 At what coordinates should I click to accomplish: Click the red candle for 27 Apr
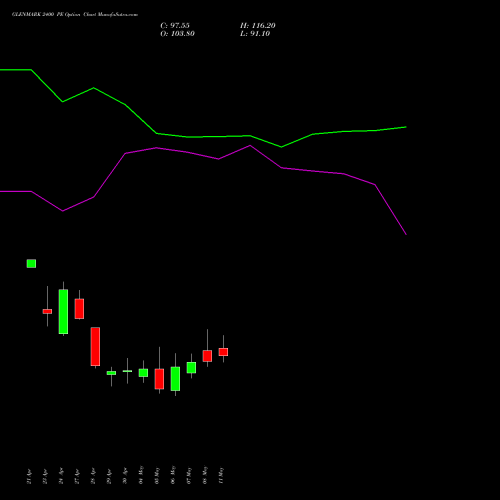click(x=79, y=309)
